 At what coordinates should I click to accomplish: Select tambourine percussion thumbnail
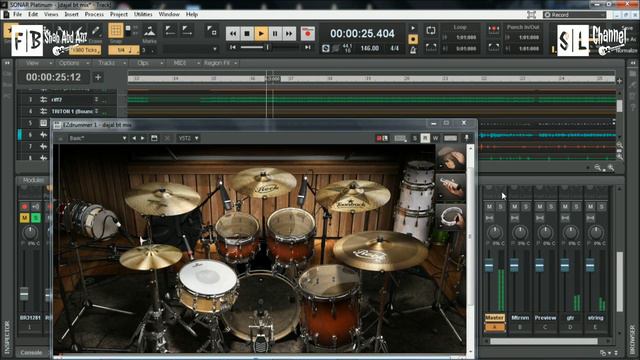451,217
